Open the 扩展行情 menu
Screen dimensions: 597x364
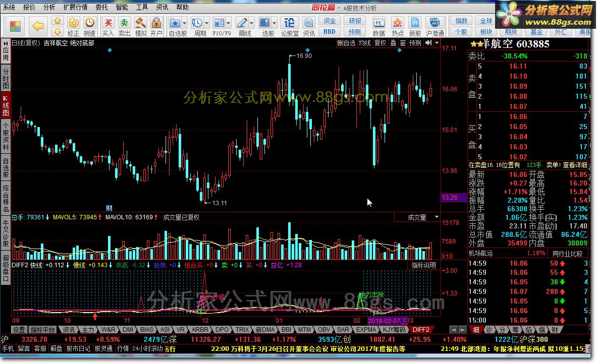[x=75, y=7]
